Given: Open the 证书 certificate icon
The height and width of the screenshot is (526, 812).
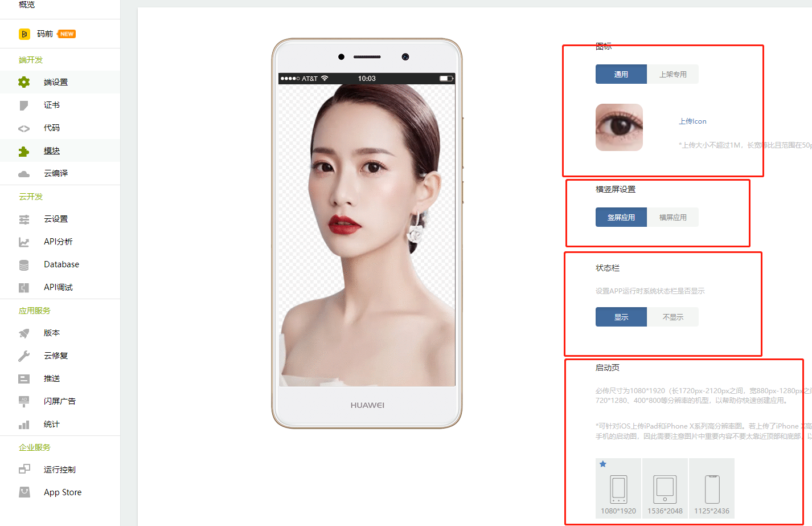Looking at the screenshot, I should pos(24,105).
